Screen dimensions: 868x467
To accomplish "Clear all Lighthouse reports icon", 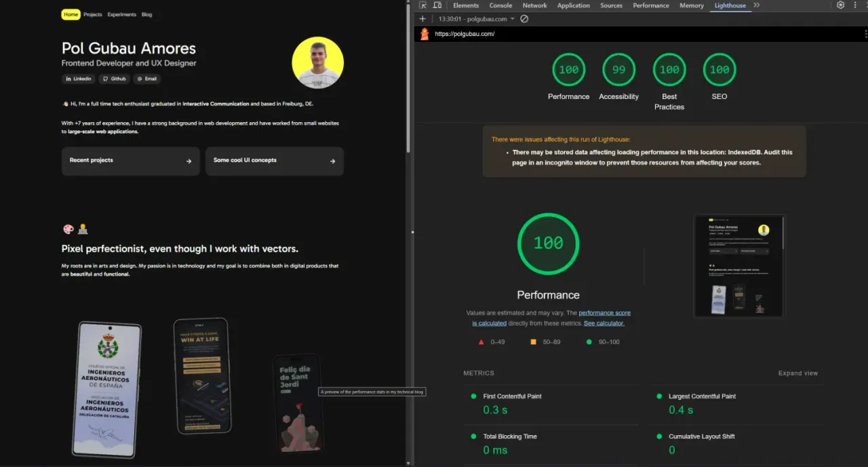I will tap(524, 19).
